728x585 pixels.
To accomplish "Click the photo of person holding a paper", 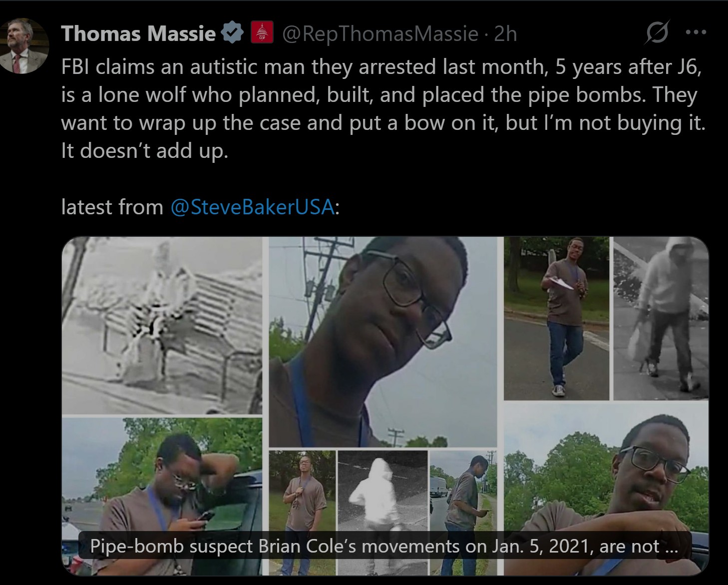I will [x=556, y=318].
